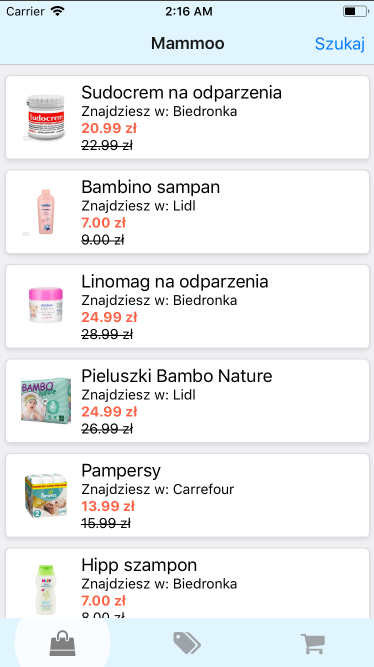Tap Znajdziesz w: Carrefour store label
Viewport: 374px width, 667px height.
(x=157, y=489)
